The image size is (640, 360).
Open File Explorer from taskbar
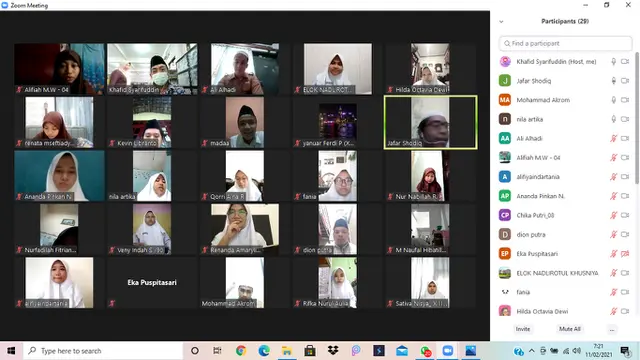point(287,351)
